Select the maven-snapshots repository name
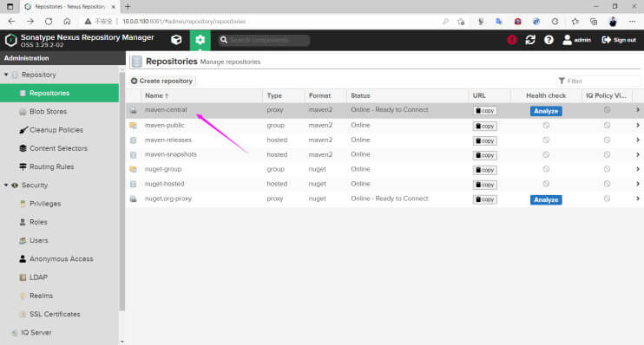 (170, 154)
